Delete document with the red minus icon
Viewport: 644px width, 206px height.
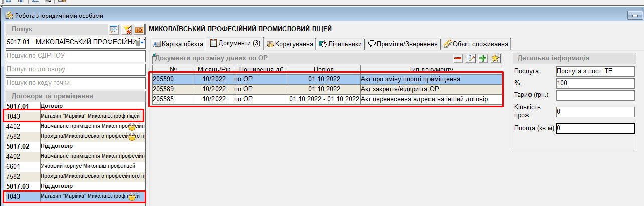pyautogui.click(x=458, y=58)
